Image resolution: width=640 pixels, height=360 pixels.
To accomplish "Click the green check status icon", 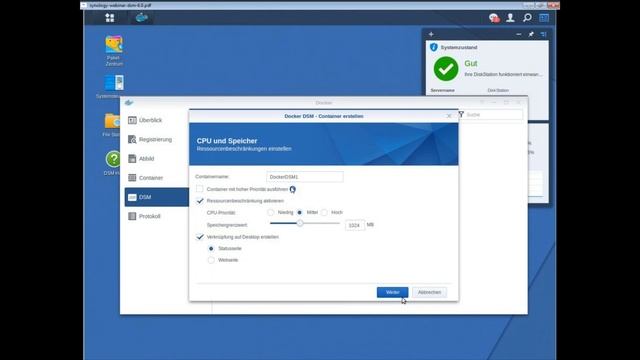I will tap(446, 69).
